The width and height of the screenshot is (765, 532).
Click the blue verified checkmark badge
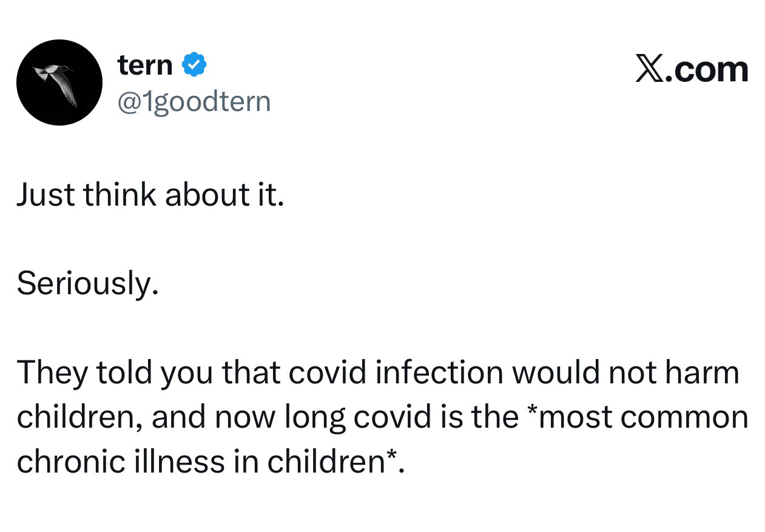[194, 65]
